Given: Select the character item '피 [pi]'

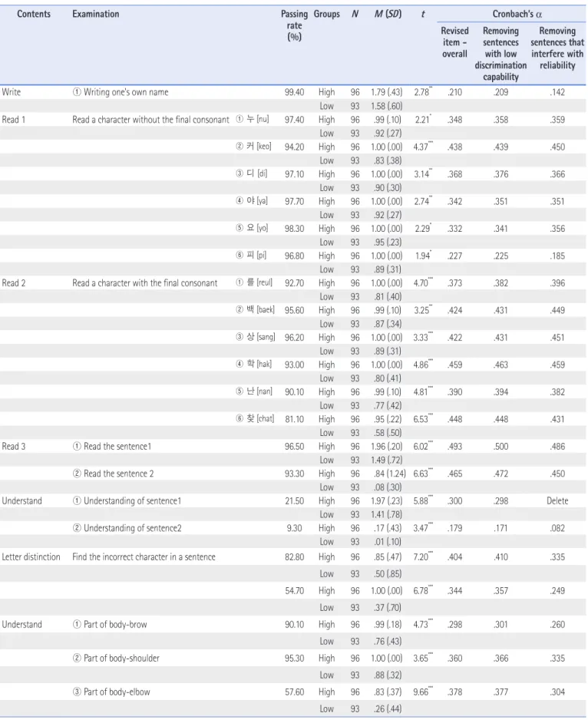Looking at the screenshot, I should (x=251, y=255).
